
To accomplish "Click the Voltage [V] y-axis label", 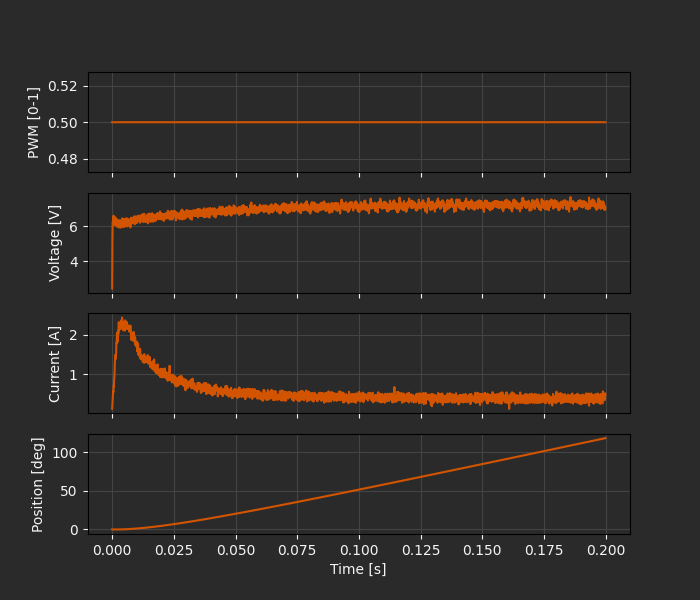I will 55,243.
